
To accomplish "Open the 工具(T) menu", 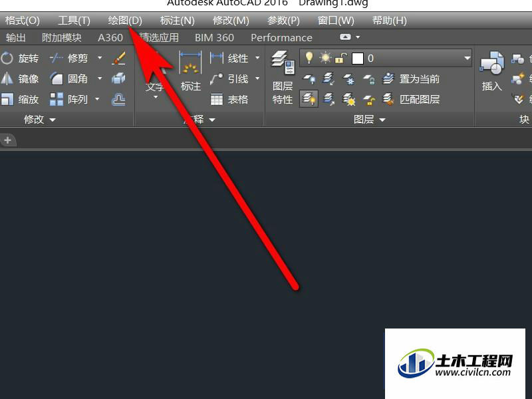I will [x=74, y=21].
